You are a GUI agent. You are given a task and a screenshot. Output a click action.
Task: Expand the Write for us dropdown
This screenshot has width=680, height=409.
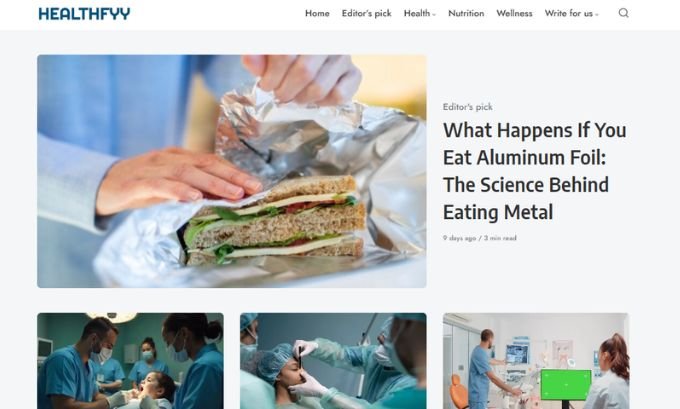[x=571, y=13]
